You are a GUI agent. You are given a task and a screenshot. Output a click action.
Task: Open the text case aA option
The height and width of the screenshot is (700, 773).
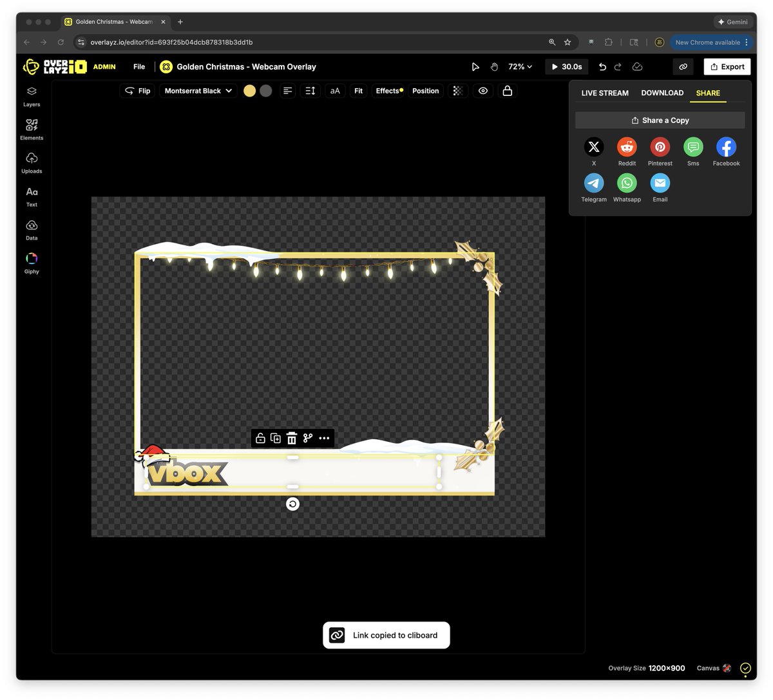point(335,91)
